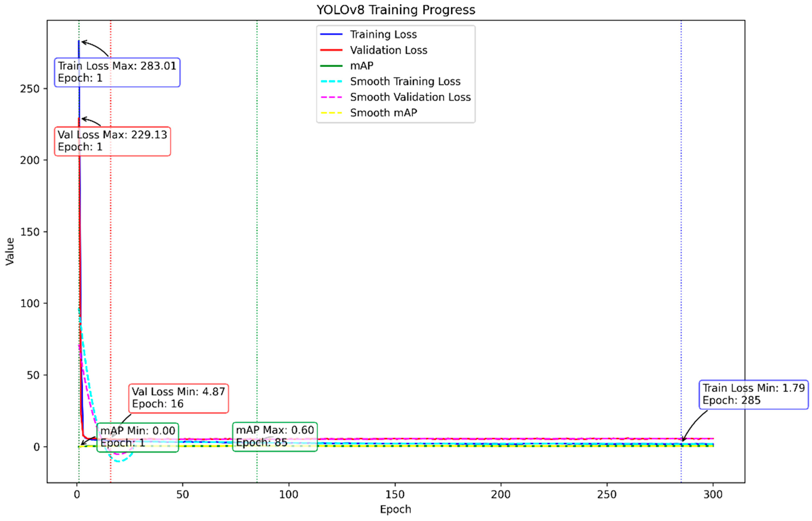Click the Val Loss Max: 229.13 annotation
The height and width of the screenshot is (521, 812).
112,141
